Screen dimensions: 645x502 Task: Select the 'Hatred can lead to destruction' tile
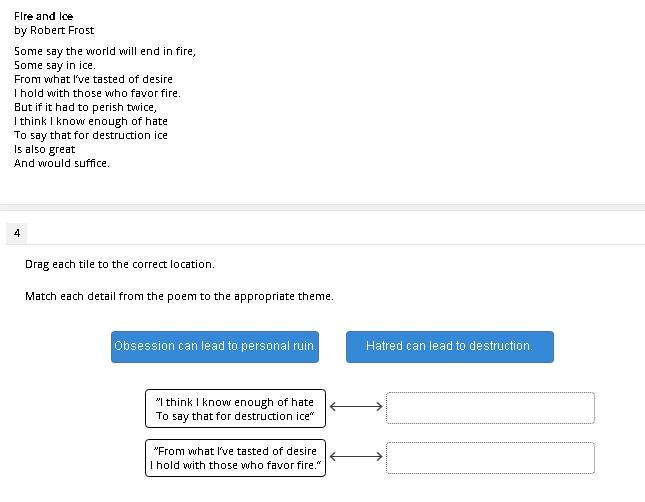coord(449,346)
